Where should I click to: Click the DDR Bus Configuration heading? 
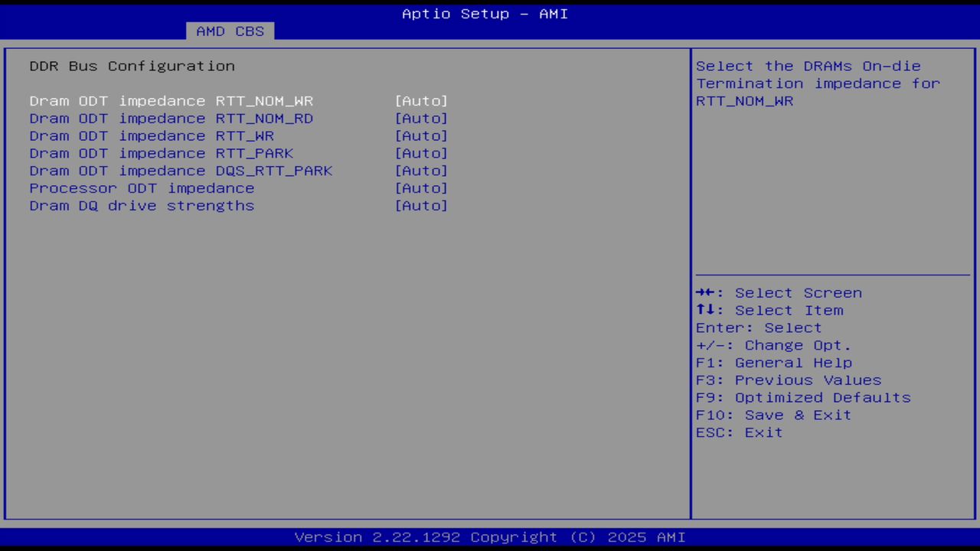[x=132, y=66]
